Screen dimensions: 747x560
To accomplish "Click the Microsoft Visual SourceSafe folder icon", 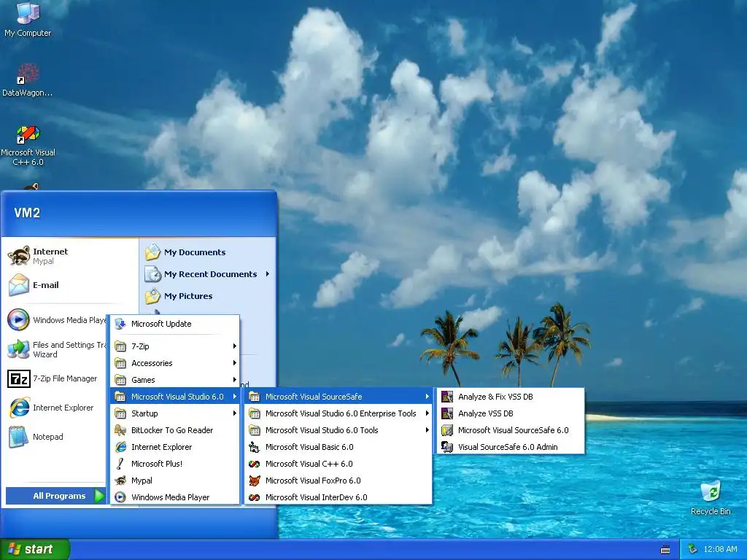I will [255, 397].
